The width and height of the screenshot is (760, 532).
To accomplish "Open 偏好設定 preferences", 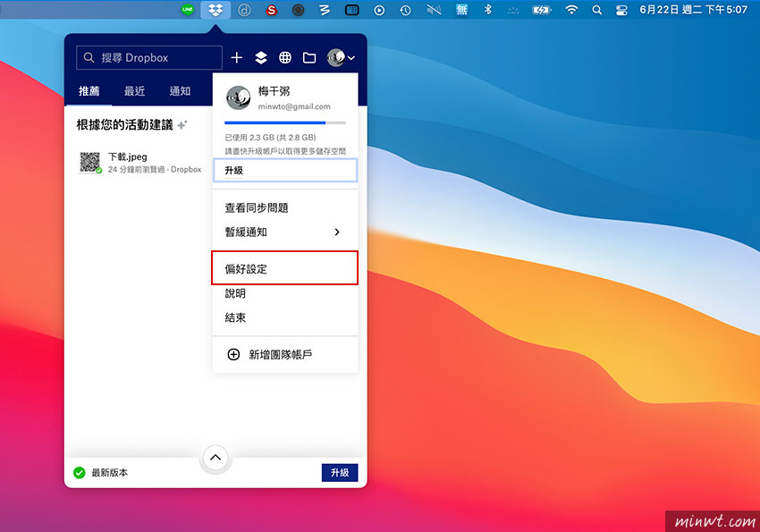I will [x=285, y=269].
